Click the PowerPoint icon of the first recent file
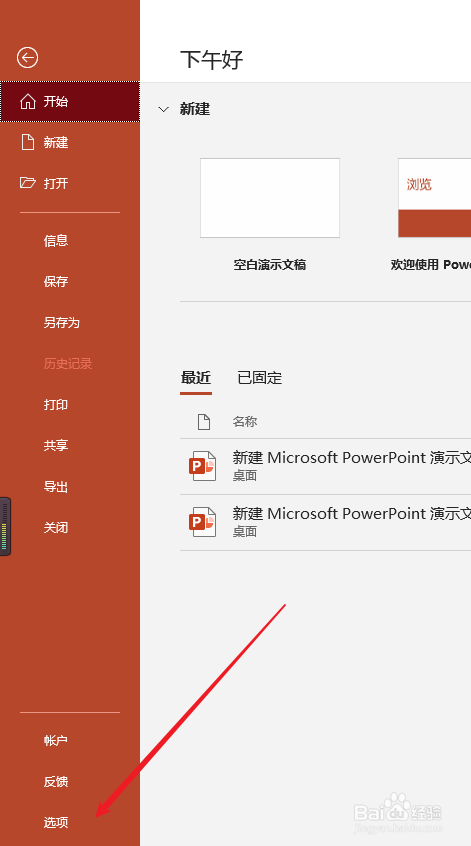This screenshot has height=846, width=471. click(202, 466)
